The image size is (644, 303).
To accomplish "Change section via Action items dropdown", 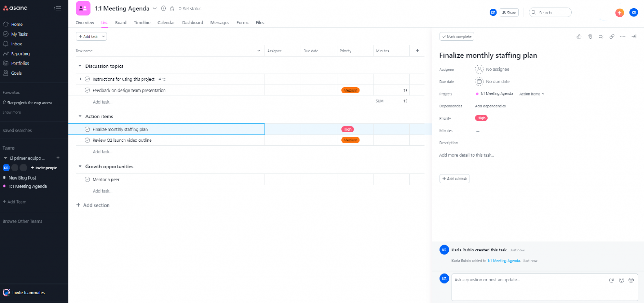I will (x=532, y=94).
